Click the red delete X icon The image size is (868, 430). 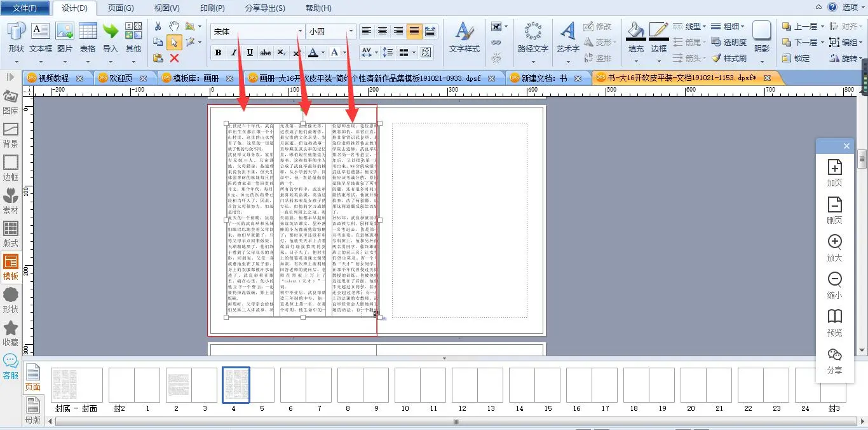(x=174, y=58)
